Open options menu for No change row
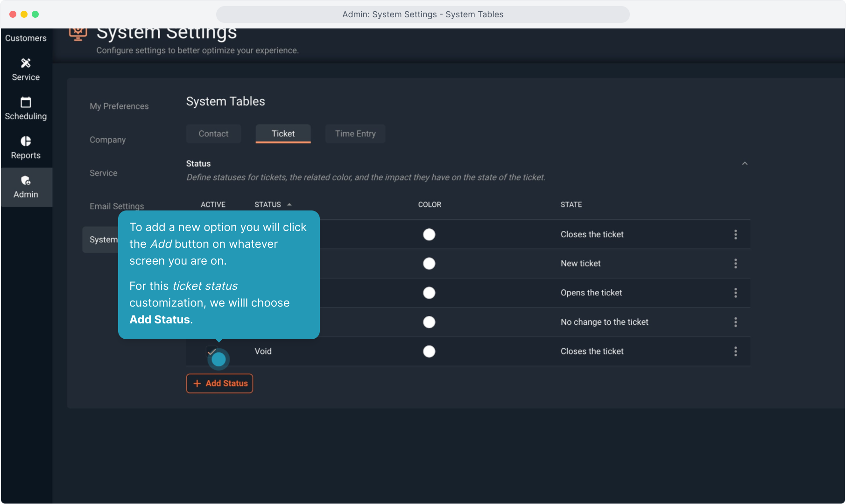The width and height of the screenshot is (846, 504). tap(735, 322)
